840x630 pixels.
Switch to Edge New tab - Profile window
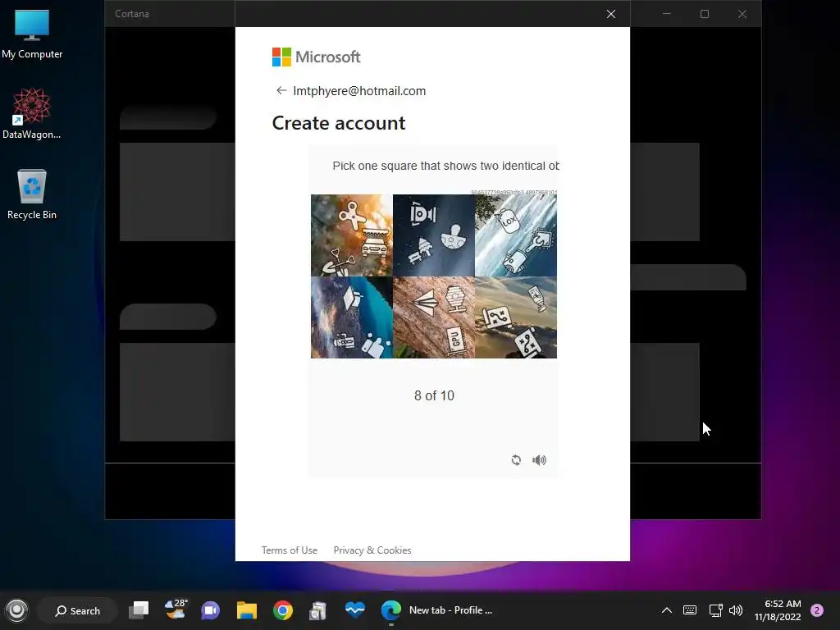tap(436, 610)
